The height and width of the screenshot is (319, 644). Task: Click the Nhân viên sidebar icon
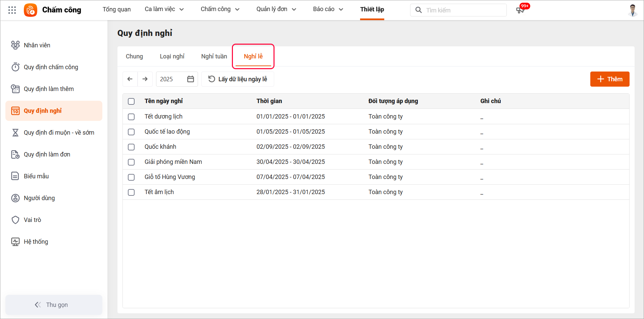click(15, 45)
